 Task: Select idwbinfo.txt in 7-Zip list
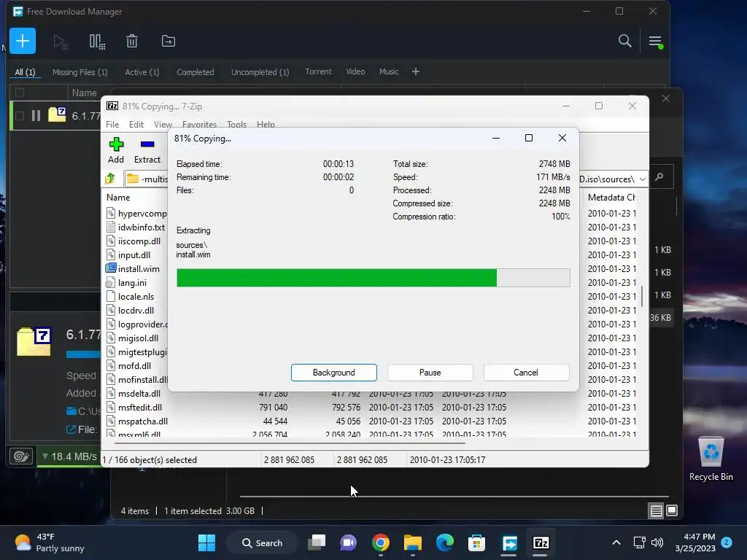[x=135, y=227]
